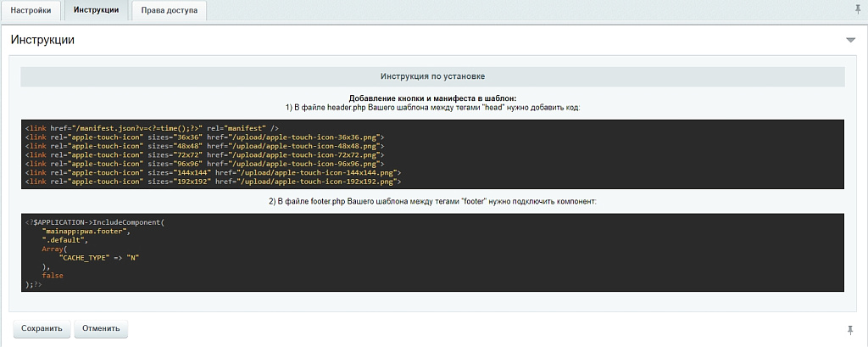The width and height of the screenshot is (868, 347).
Task: Open the Права доступа tab
Action: click(169, 11)
